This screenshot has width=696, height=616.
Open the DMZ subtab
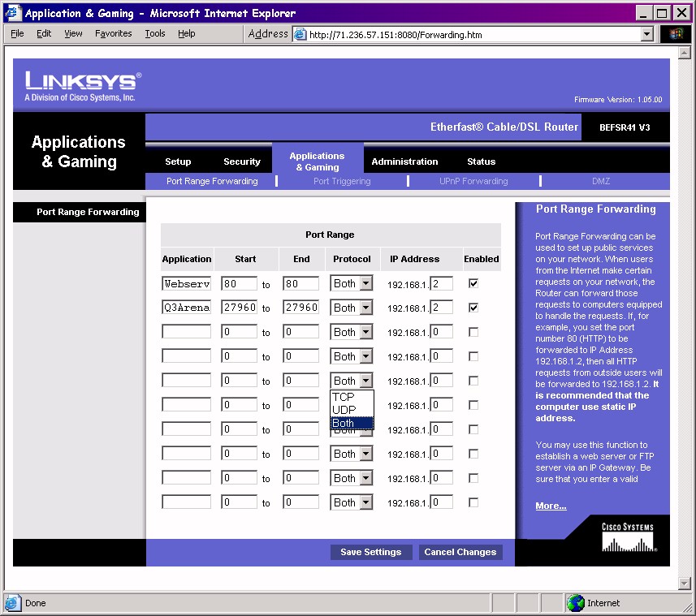click(601, 181)
